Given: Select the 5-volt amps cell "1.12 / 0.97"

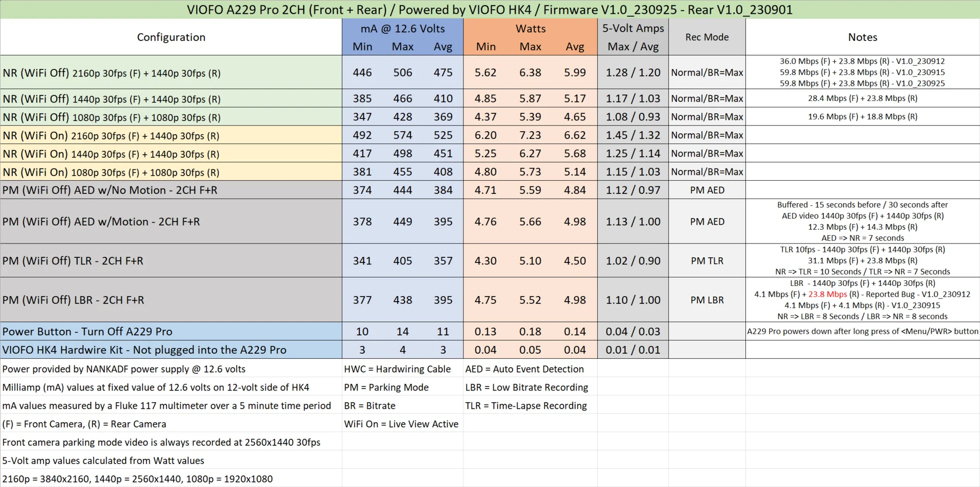Looking at the screenshot, I should (x=633, y=190).
